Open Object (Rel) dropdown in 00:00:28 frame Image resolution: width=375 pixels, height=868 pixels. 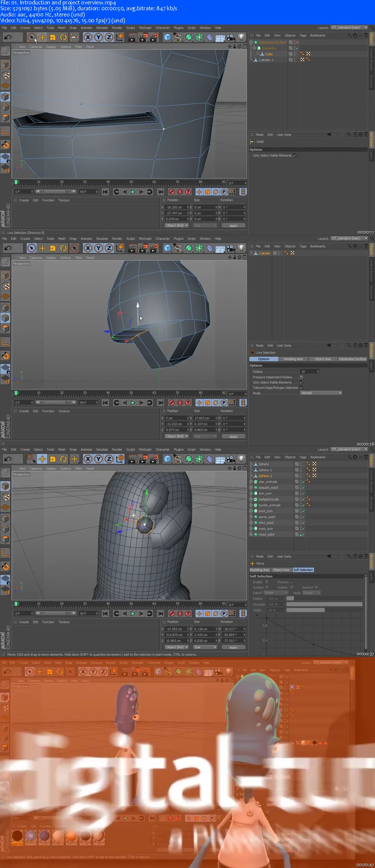pyautogui.click(x=177, y=436)
